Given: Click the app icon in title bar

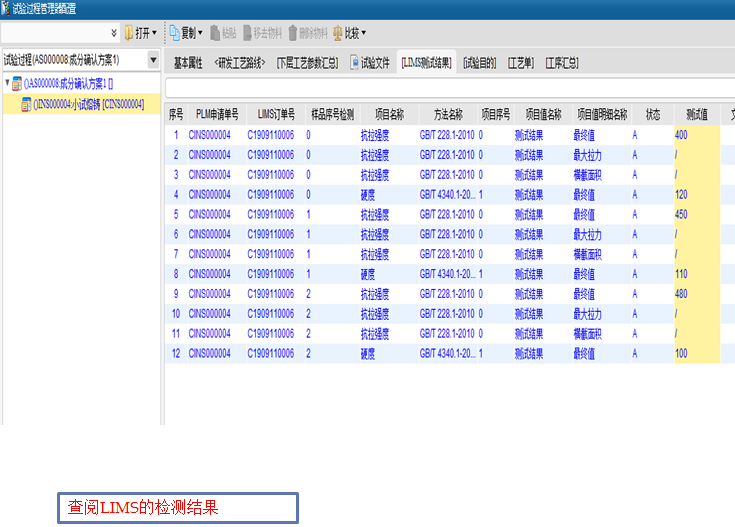Looking at the screenshot, I should (x=6, y=8).
